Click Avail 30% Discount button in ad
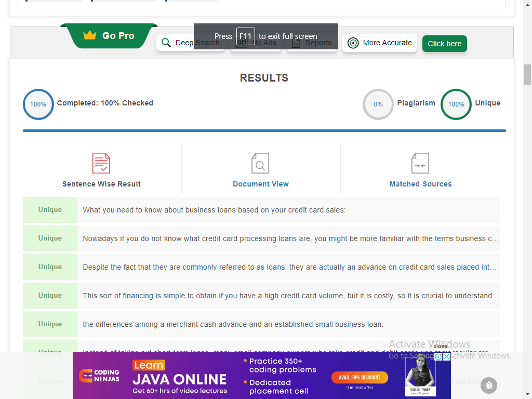 tap(360, 377)
